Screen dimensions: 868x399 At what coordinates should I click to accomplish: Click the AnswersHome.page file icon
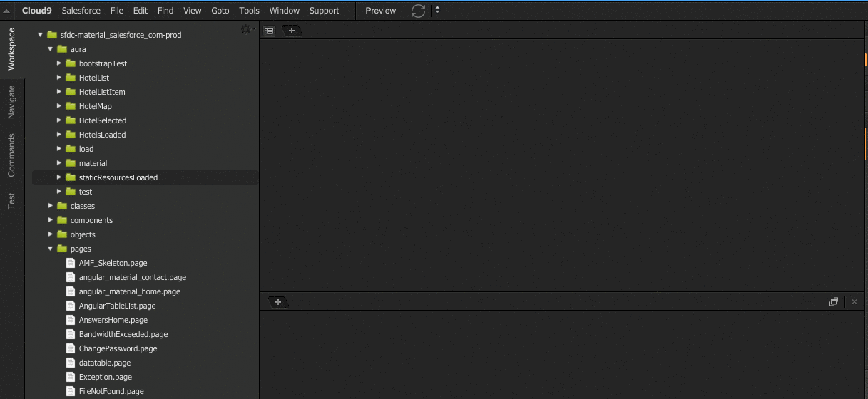[71, 320]
